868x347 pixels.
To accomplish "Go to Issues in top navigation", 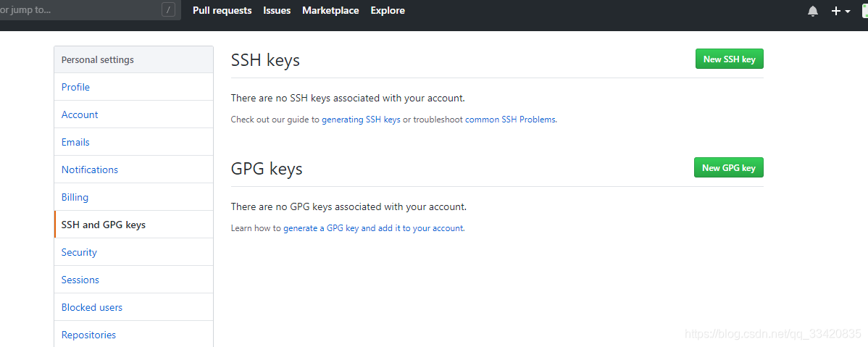I will click(277, 11).
